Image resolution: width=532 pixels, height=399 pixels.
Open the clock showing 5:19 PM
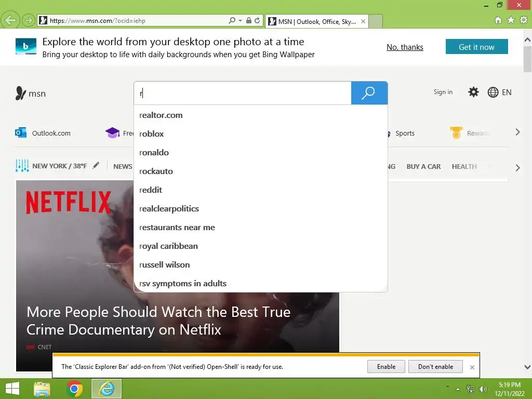point(509,389)
